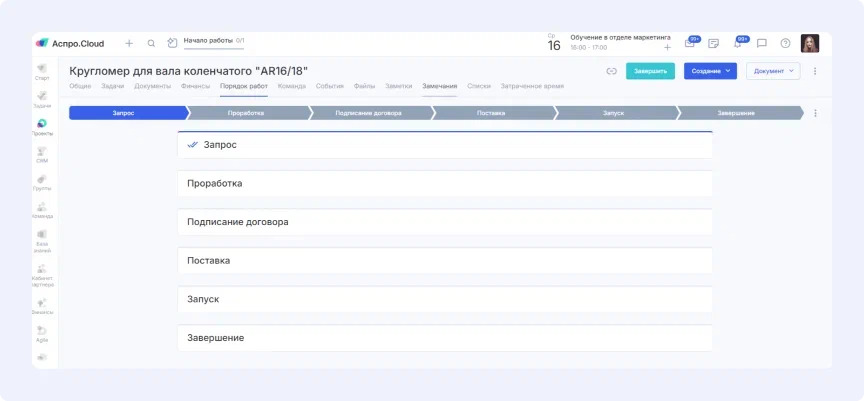Select Запрос stage in progress bar
This screenshot has width=864, height=401.
point(128,113)
